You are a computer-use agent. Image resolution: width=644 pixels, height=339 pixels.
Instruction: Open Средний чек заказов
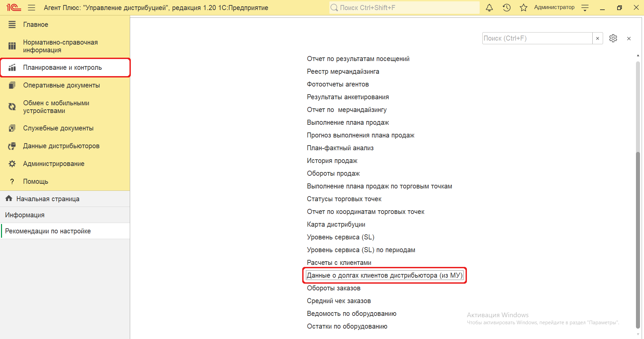click(339, 301)
